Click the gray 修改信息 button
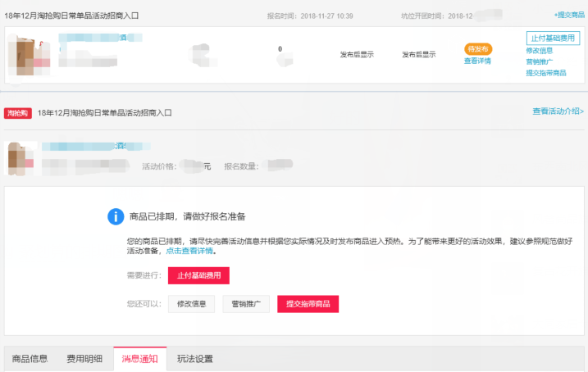This screenshot has width=588, height=372. click(x=191, y=304)
